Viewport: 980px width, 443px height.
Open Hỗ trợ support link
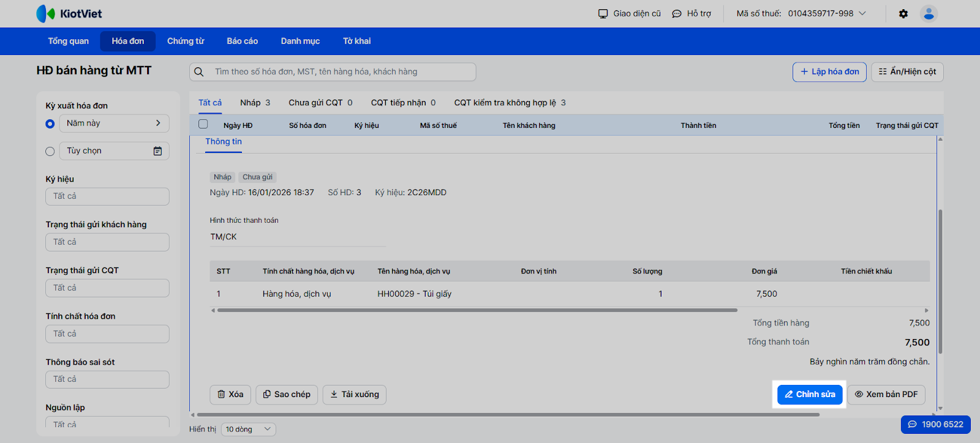click(692, 13)
